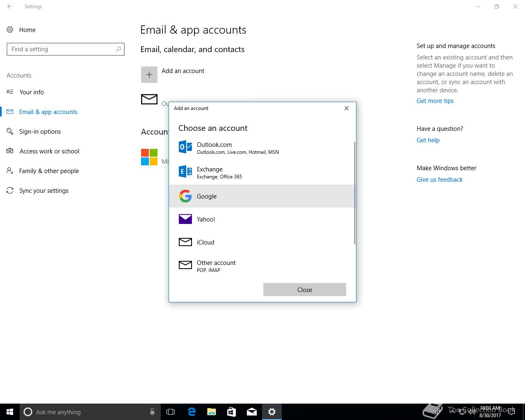Image resolution: width=525 pixels, height=420 pixels.
Task: Click the Cortana Ask me anything box
Action: tap(90, 412)
